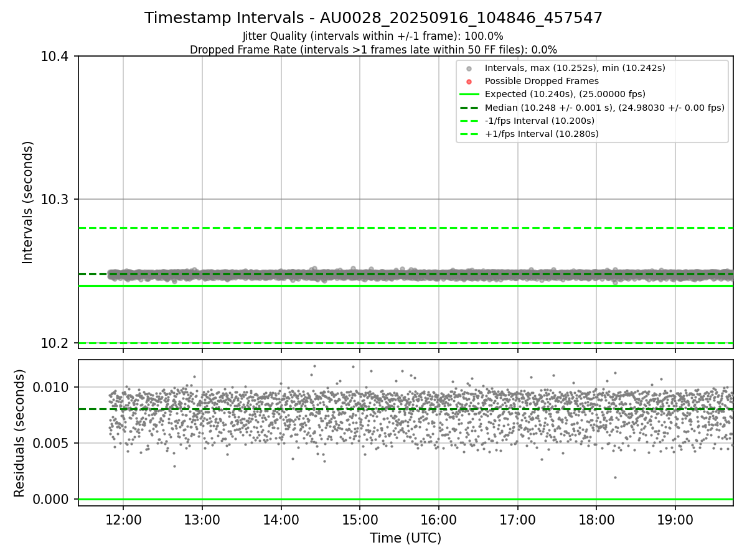
Task: Click legend entry '+1/fps Interval (10.280s)'
Action: [x=541, y=134]
